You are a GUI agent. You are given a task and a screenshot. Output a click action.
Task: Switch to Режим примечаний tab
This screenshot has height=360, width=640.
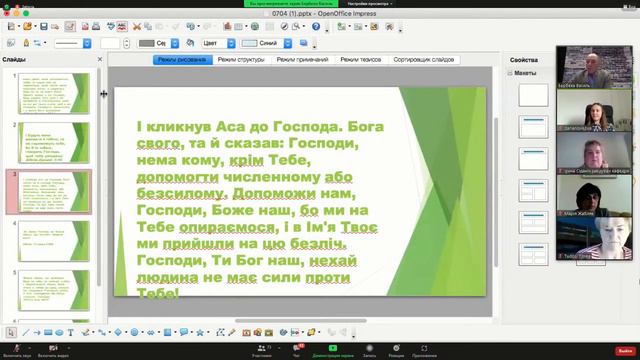302,60
